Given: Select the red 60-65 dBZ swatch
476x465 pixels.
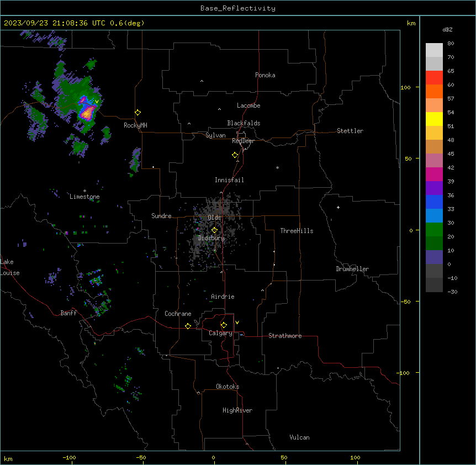Looking at the screenshot, I should [x=434, y=78].
